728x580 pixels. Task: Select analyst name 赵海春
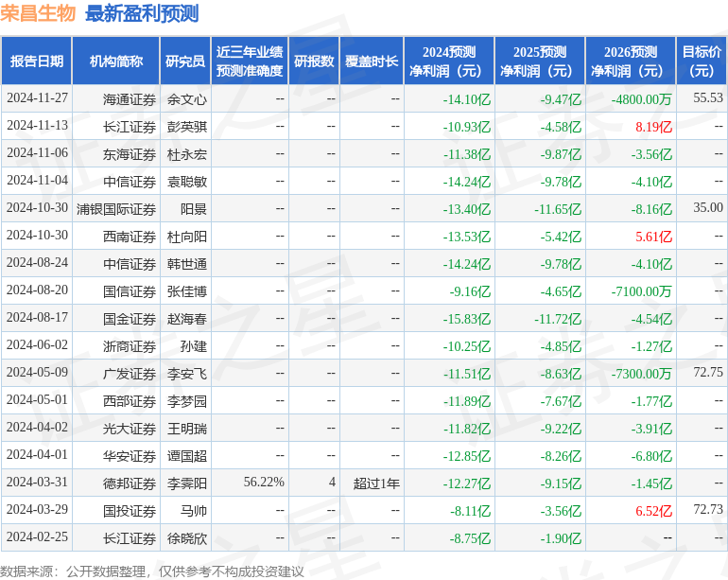[x=186, y=318]
